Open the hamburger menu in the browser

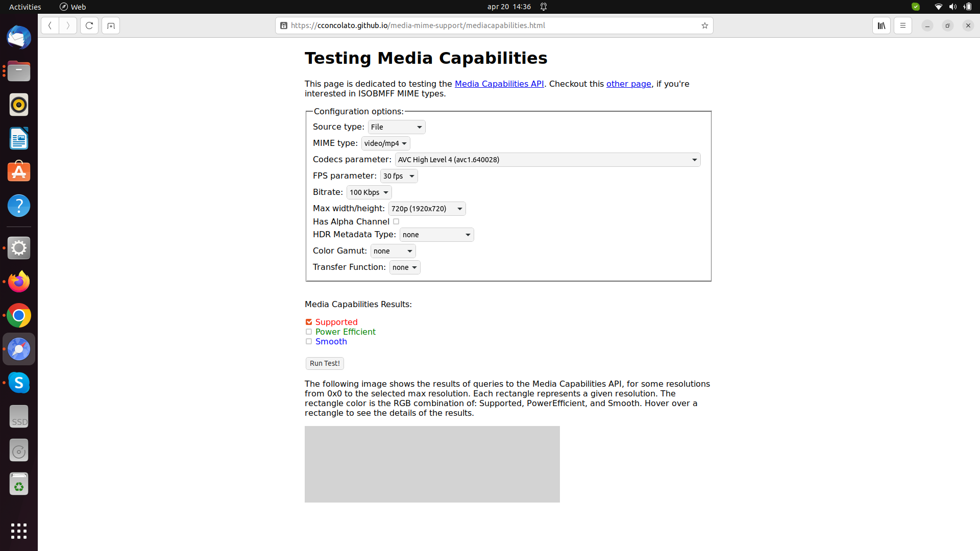click(903, 26)
